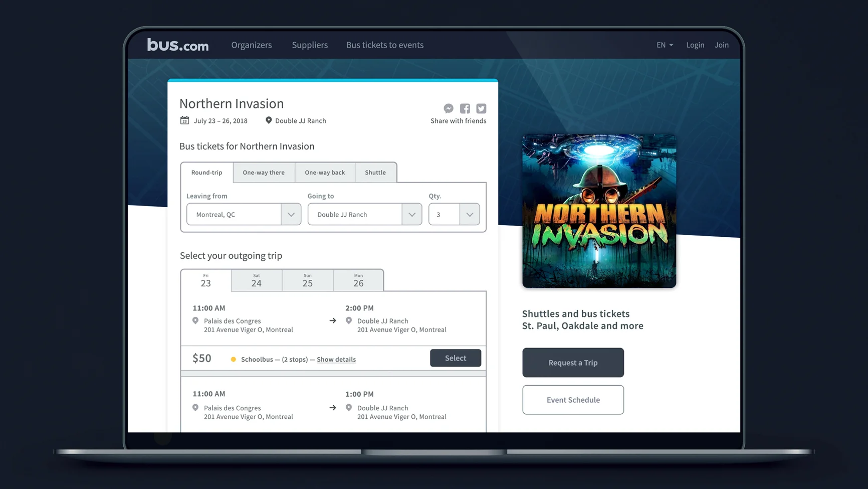Viewport: 868px width, 489px height.
Task: Click pin icon beside 11:00 AM $50 trip departure
Action: click(195, 321)
